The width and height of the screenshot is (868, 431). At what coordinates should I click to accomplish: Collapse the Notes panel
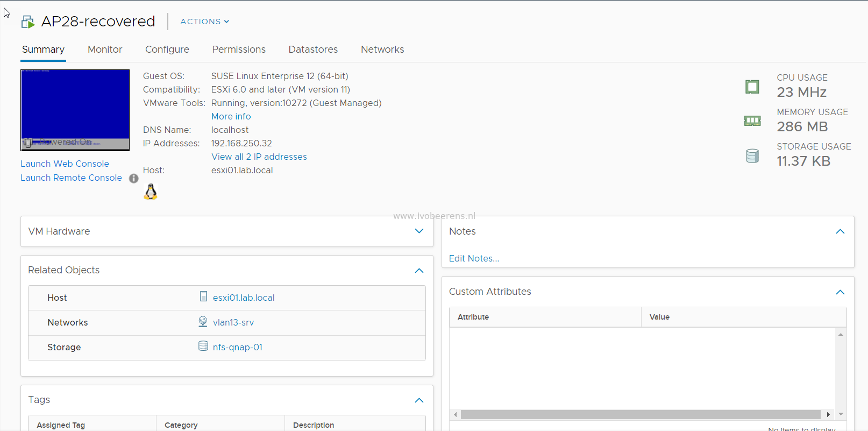click(840, 231)
